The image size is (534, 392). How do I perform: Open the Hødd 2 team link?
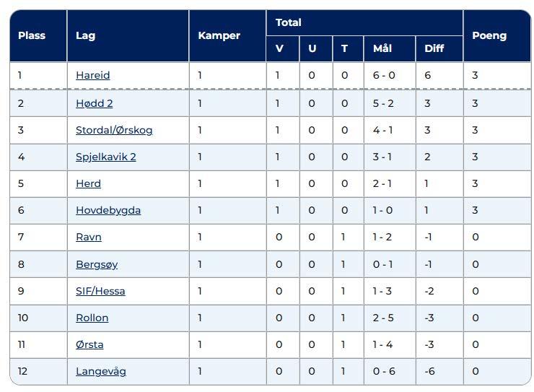click(94, 103)
